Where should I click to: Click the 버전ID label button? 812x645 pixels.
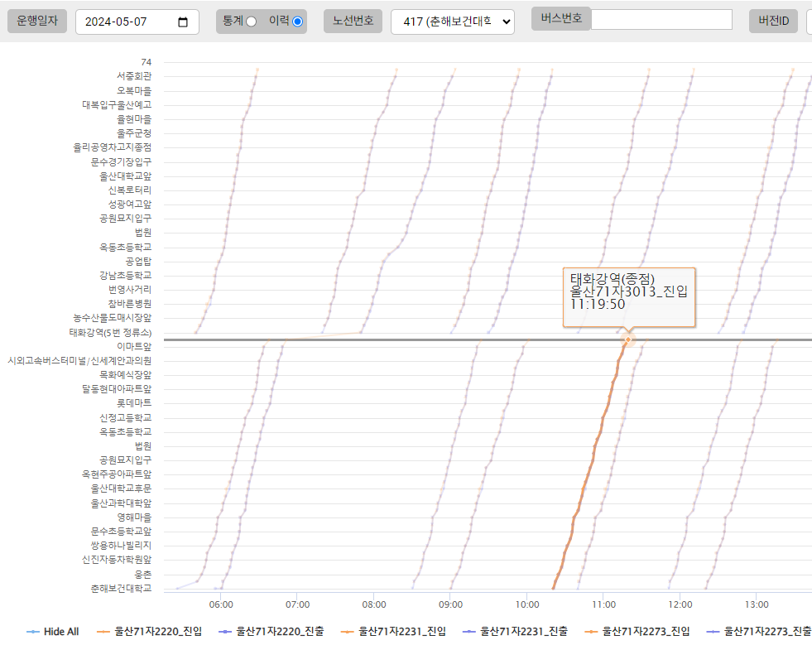774,22
